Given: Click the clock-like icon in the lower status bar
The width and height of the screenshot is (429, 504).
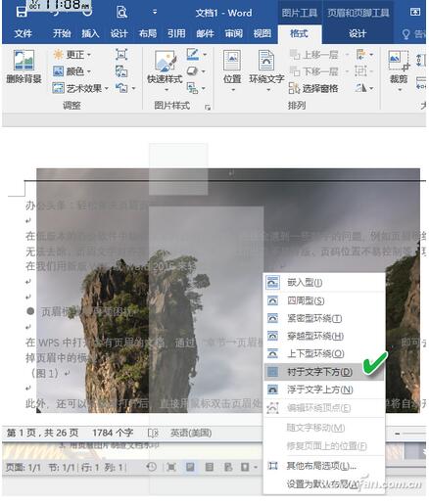Looking at the screenshot, I should 151,467.
